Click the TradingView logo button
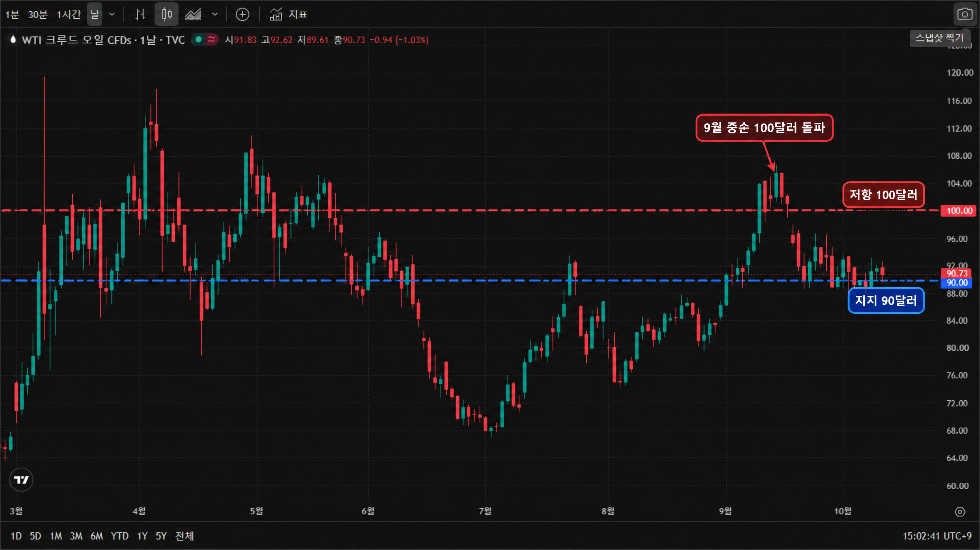 pyautogui.click(x=21, y=479)
